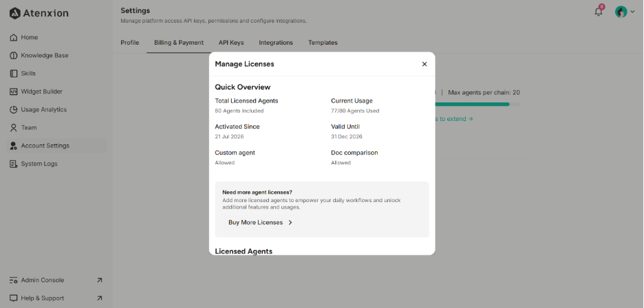
Task: Open Widget Builder in sidebar
Action: click(58, 91)
